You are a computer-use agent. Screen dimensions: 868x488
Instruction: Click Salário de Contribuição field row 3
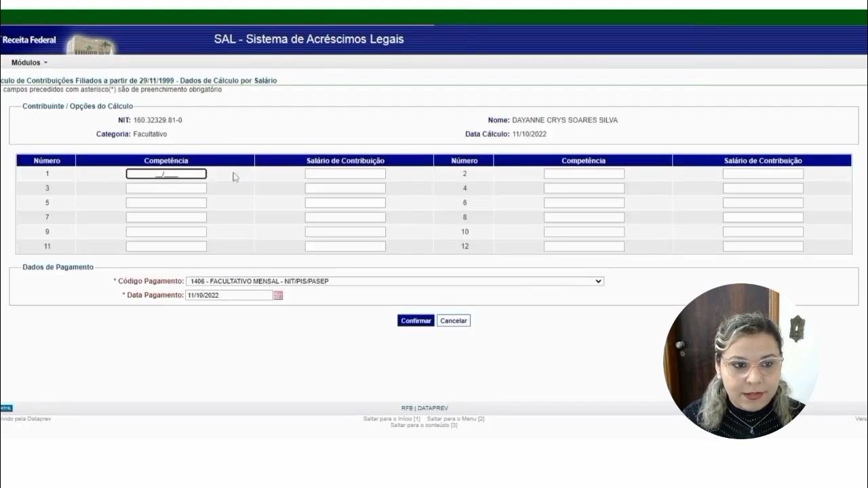(345, 188)
